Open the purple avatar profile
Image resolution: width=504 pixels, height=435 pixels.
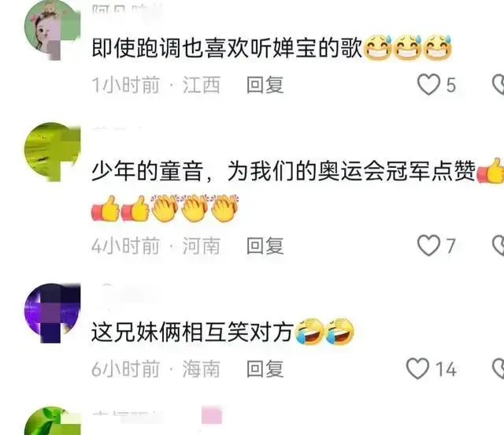click(53, 313)
